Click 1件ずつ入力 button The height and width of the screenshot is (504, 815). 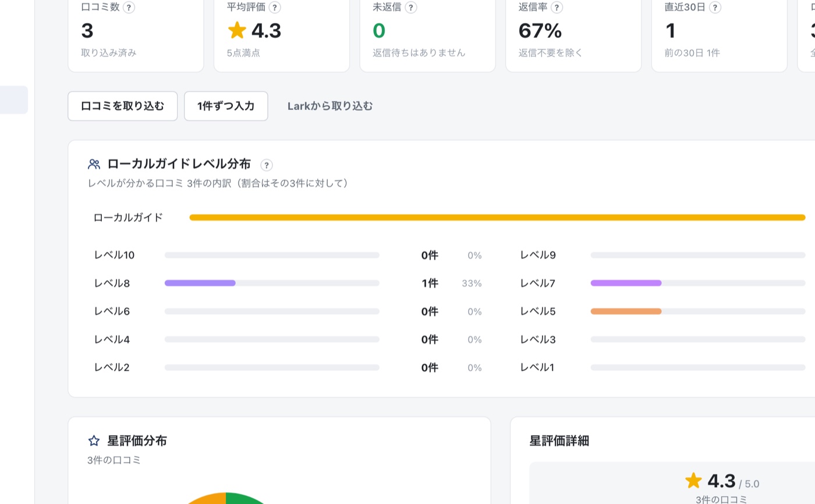click(x=226, y=106)
